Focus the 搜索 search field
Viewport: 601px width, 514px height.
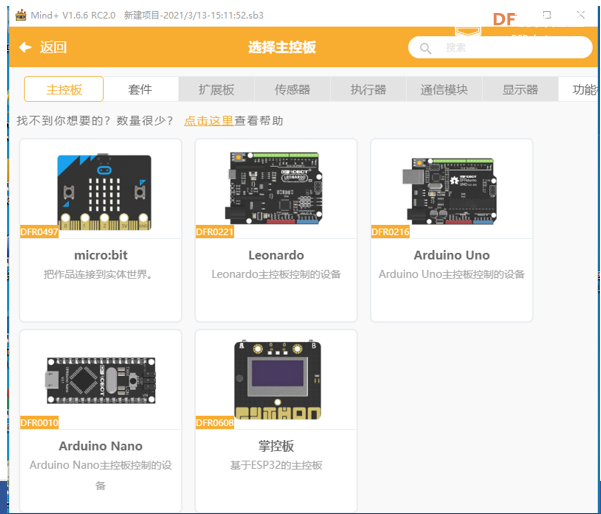(x=500, y=48)
